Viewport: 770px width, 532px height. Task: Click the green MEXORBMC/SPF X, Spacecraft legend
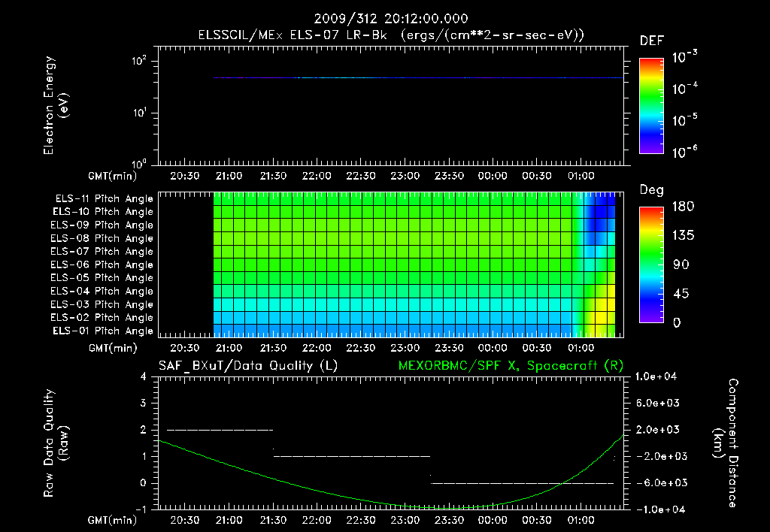[x=511, y=366]
